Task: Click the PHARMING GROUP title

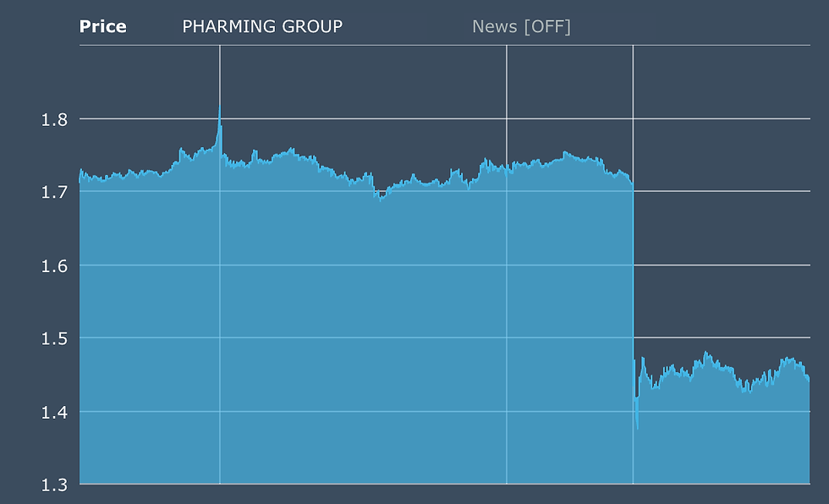Action: [262, 26]
